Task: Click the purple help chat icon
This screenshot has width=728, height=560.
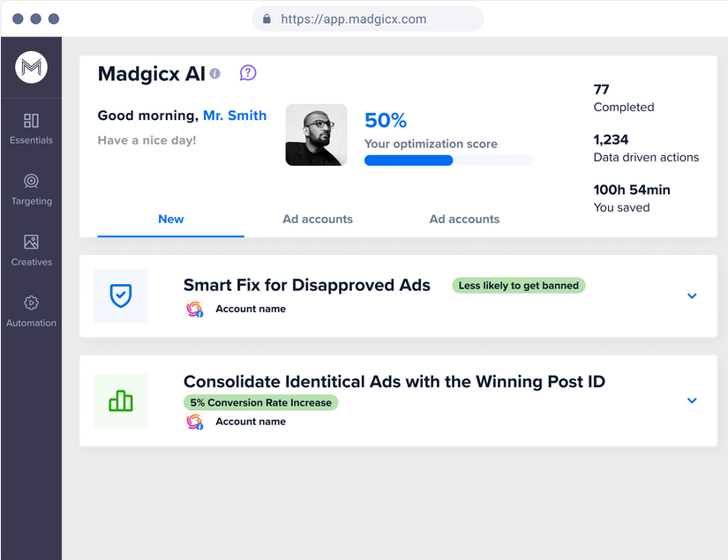Action: 248,73
